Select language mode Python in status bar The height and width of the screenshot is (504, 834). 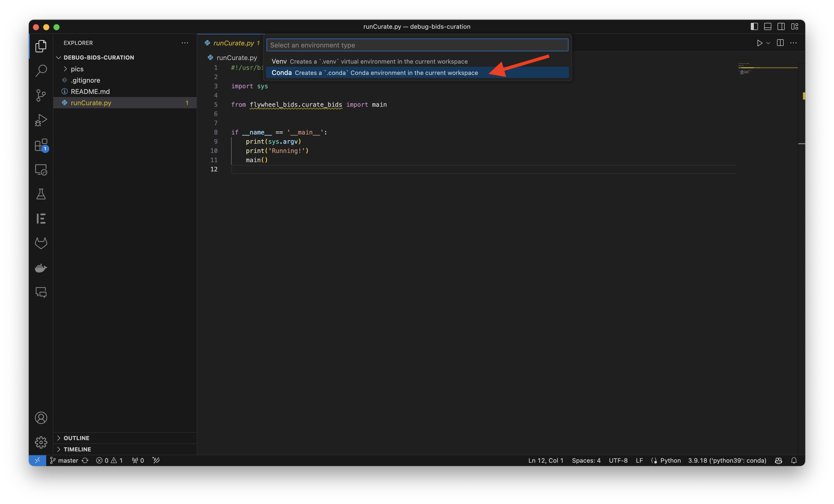(670, 460)
